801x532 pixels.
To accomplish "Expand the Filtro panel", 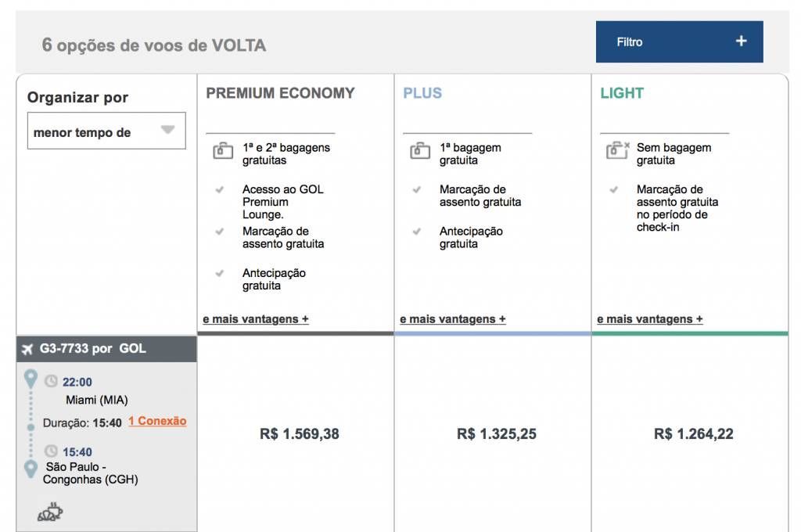I will [x=679, y=42].
